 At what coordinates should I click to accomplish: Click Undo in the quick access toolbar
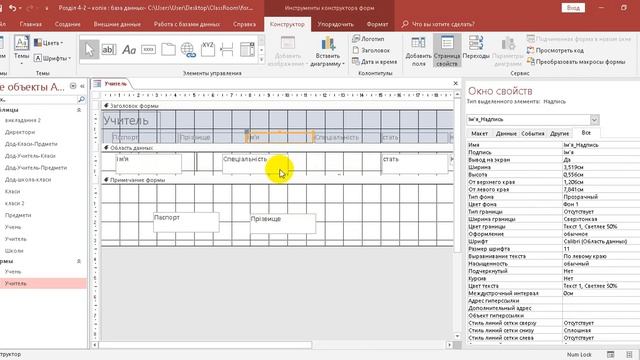tap(13, 8)
